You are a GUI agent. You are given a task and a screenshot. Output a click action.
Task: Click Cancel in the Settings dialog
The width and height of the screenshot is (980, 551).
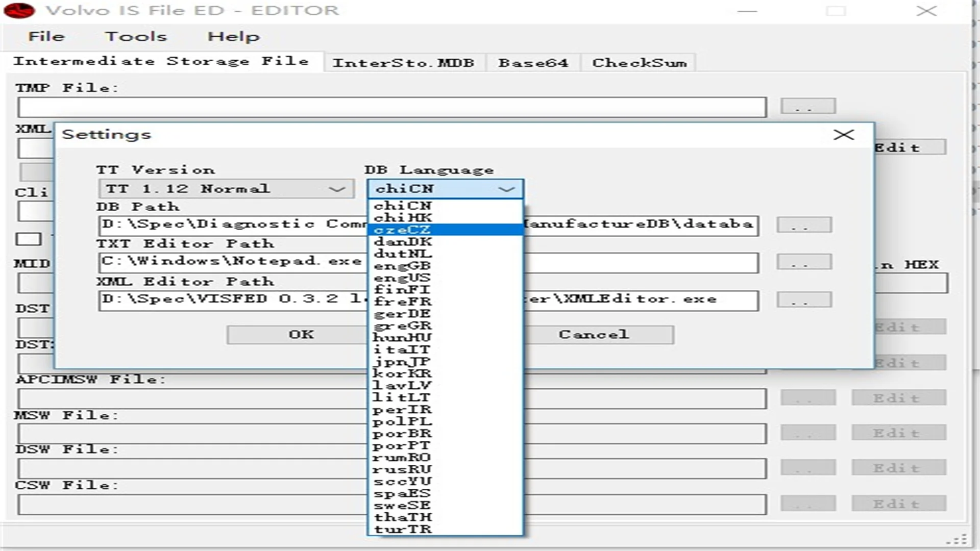(593, 334)
